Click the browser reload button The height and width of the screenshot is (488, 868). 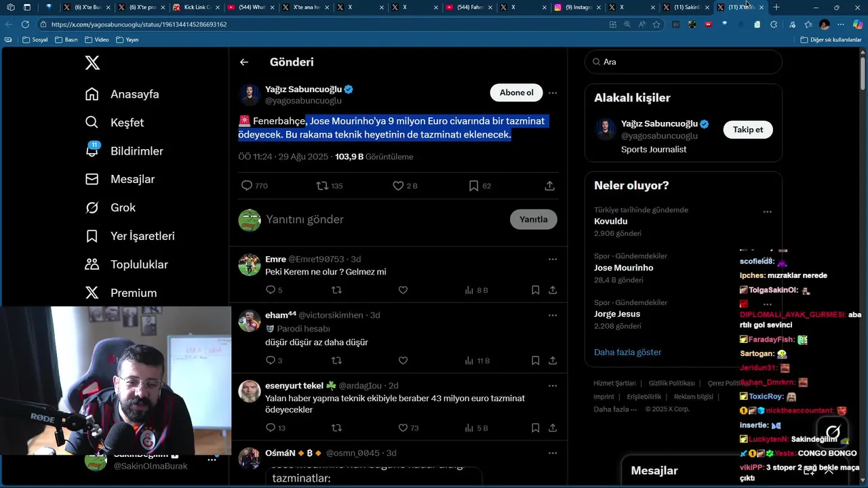click(25, 24)
